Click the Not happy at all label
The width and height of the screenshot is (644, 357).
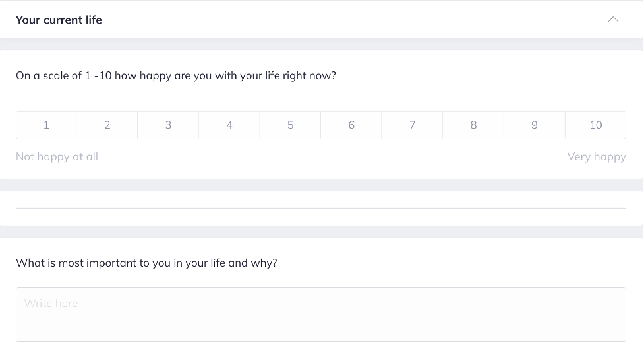(57, 157)
